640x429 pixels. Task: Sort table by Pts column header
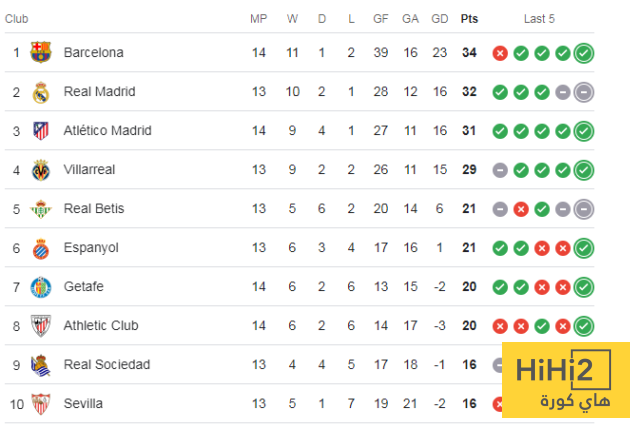(469, 18)
